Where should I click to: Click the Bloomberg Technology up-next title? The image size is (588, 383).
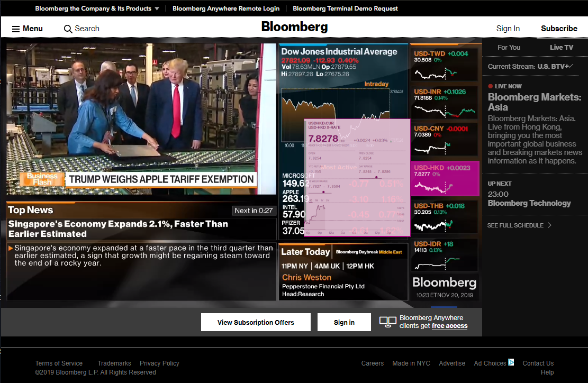pos(529,203)
